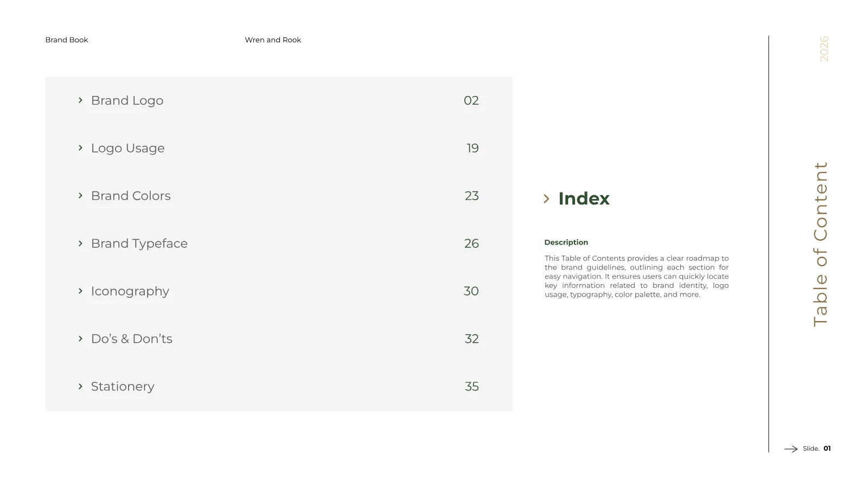Image resolution: width=868 pixels, height=488 pixels.
Task: Click page number 30
Action: pos(471,291)
